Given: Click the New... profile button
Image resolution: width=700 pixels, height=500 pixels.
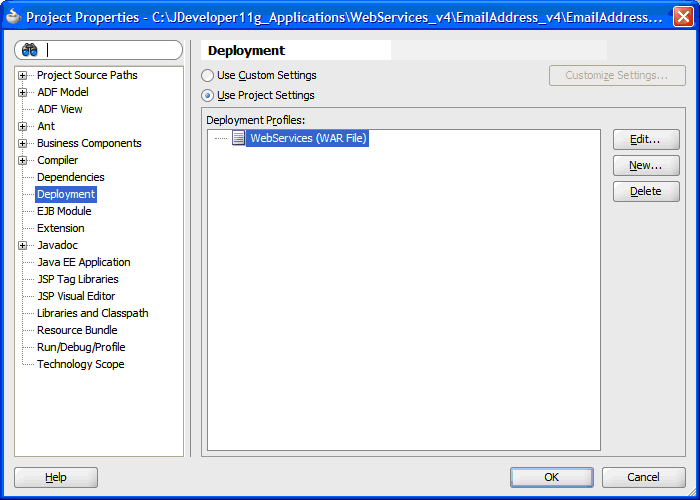Looking at the screenshot, I should (646, 166).
